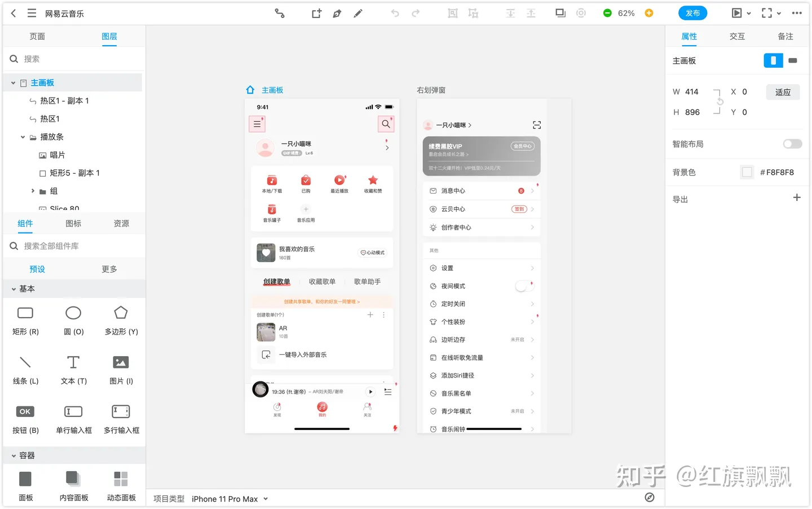Open the fullscreen options dropdown arrow

(x=779, y=13)
